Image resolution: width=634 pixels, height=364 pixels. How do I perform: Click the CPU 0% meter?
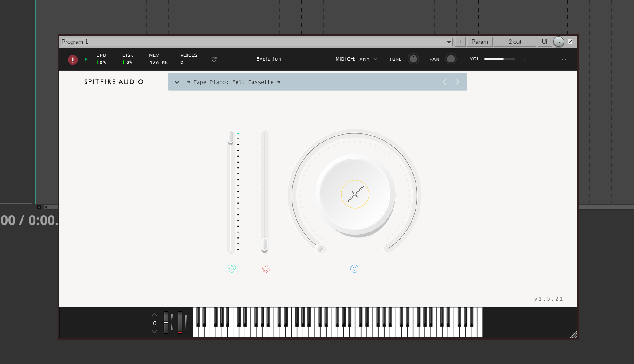(101, 59)
